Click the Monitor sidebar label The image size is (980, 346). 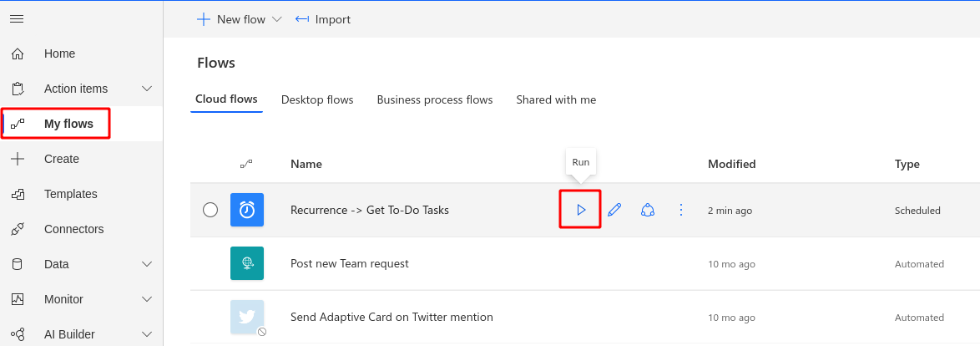click(63, 299)
